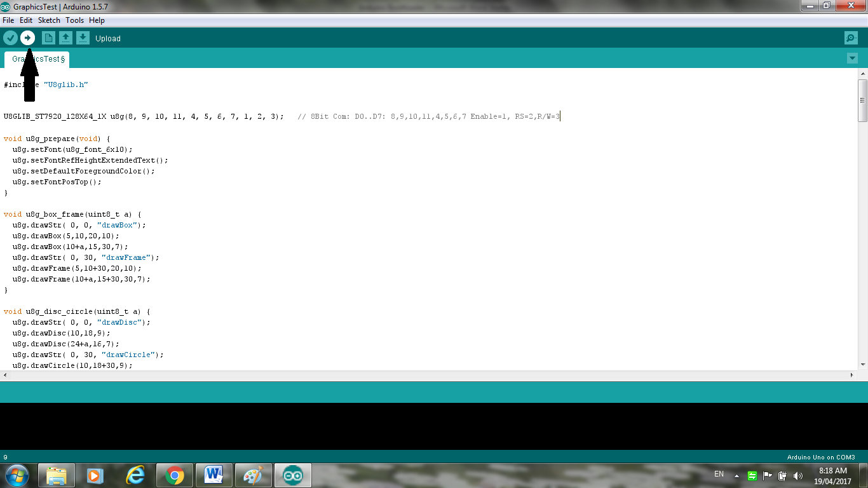Create a new sketch with New icon
This screenshot has height=488, width=868.
(x=48, y=38)
